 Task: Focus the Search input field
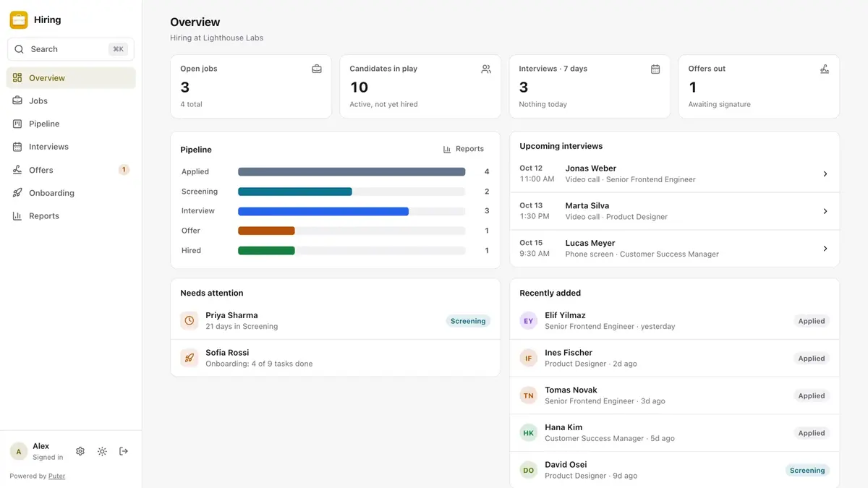coord(71,49)
